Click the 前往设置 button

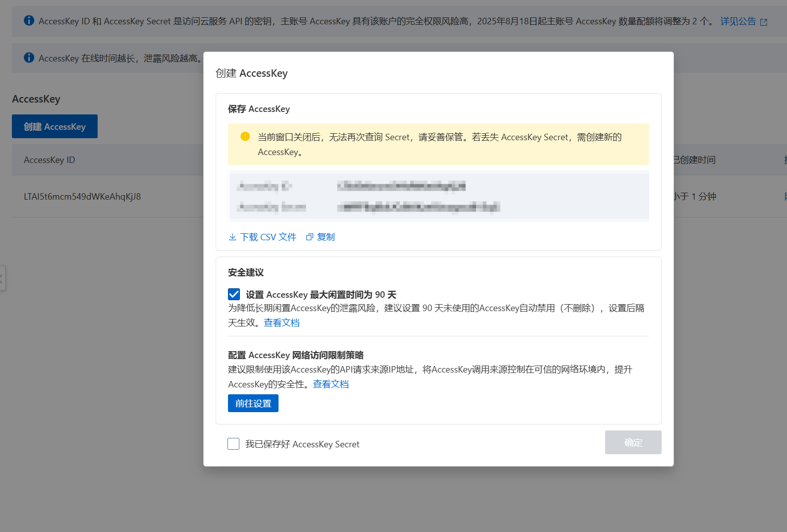click(253, 403)
